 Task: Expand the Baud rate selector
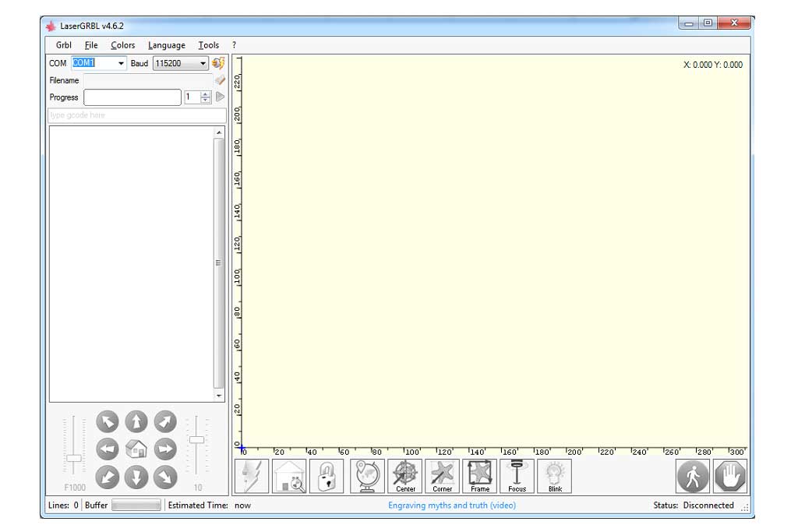(x=202, y=63)
